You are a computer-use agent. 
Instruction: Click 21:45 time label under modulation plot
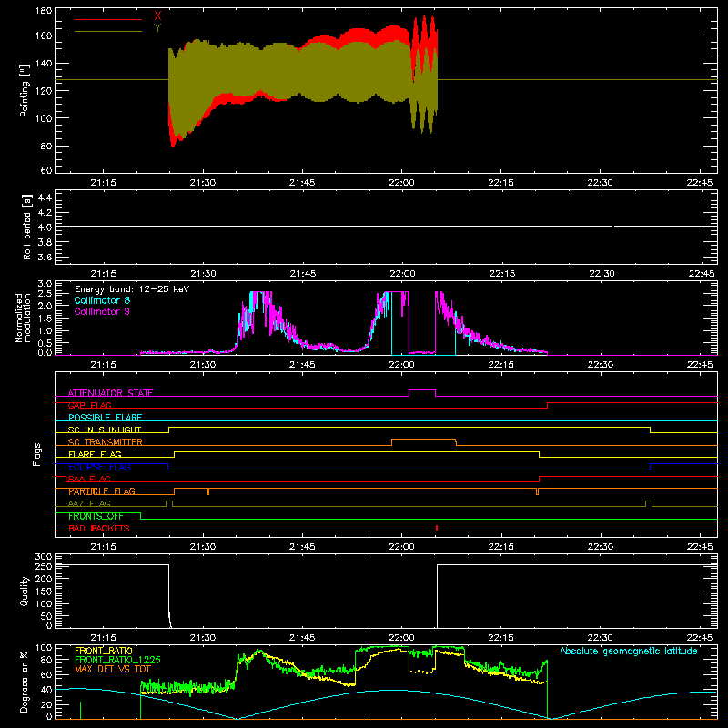pos(302,365)
